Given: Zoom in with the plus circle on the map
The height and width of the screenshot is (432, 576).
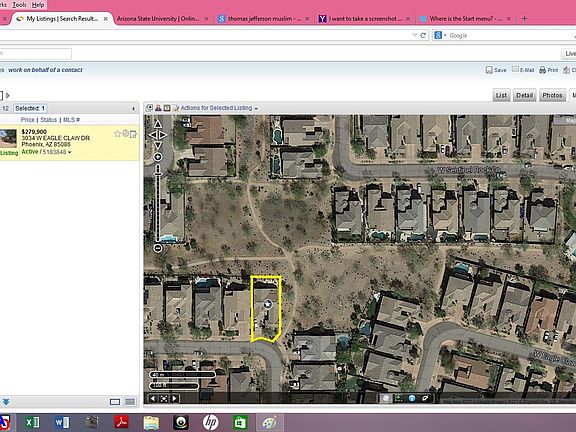Looking at the screenshot, I should [x=158, y=157].
